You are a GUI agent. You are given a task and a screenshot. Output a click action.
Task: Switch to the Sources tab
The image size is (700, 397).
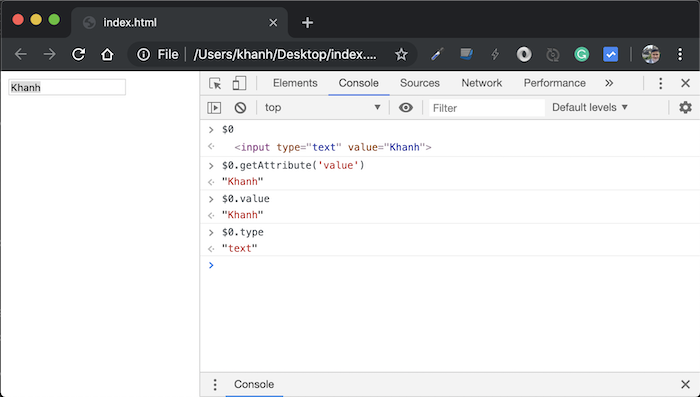point(420,83)
